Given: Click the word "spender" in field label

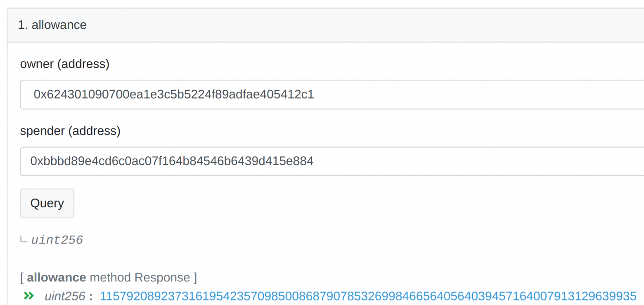Looking at the screenshot, I should click(42, 131).
